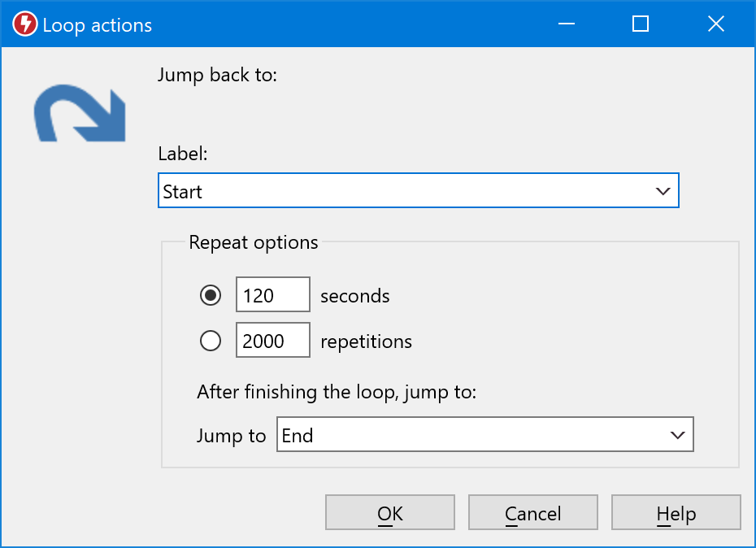The image size is (756, 548).
Task: Click the red lightning app icon in title bar
Action: click(24, 24)
